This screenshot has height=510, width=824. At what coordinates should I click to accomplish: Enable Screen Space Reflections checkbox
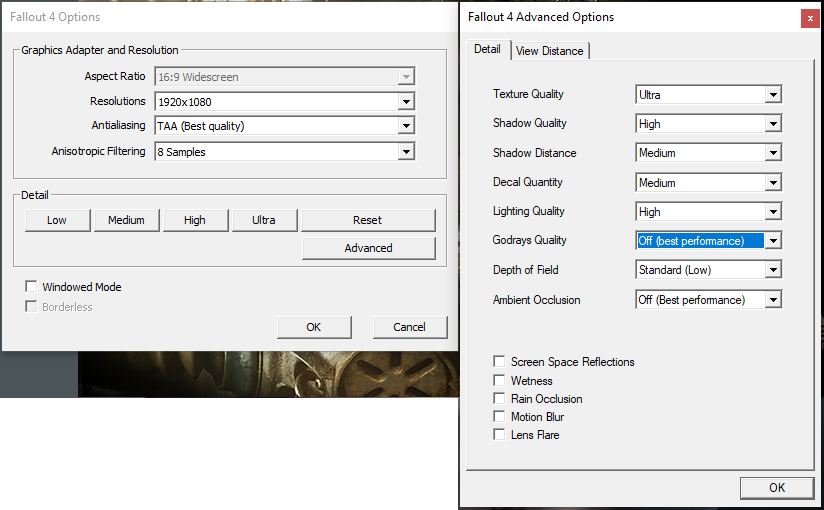(499, 361)
